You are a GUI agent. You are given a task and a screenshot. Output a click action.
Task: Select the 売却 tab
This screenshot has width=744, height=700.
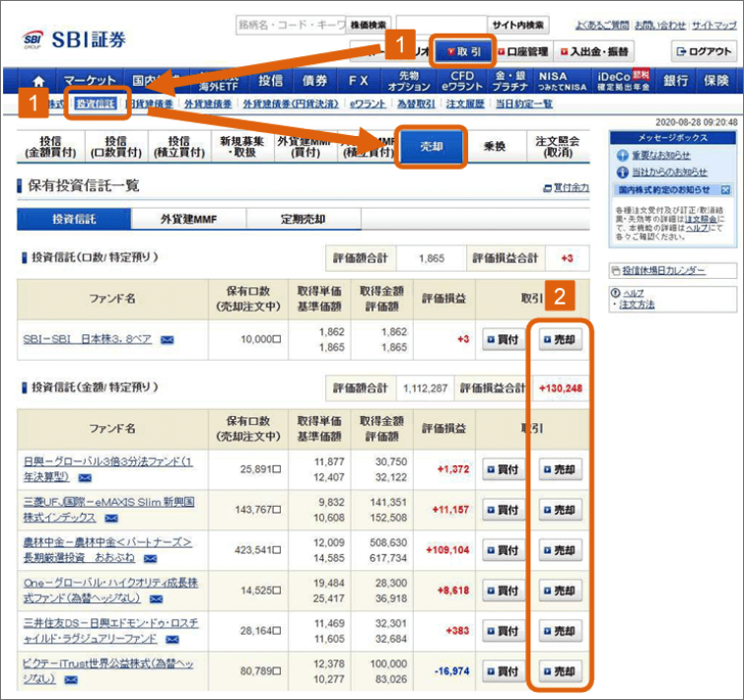pos(431,146)
